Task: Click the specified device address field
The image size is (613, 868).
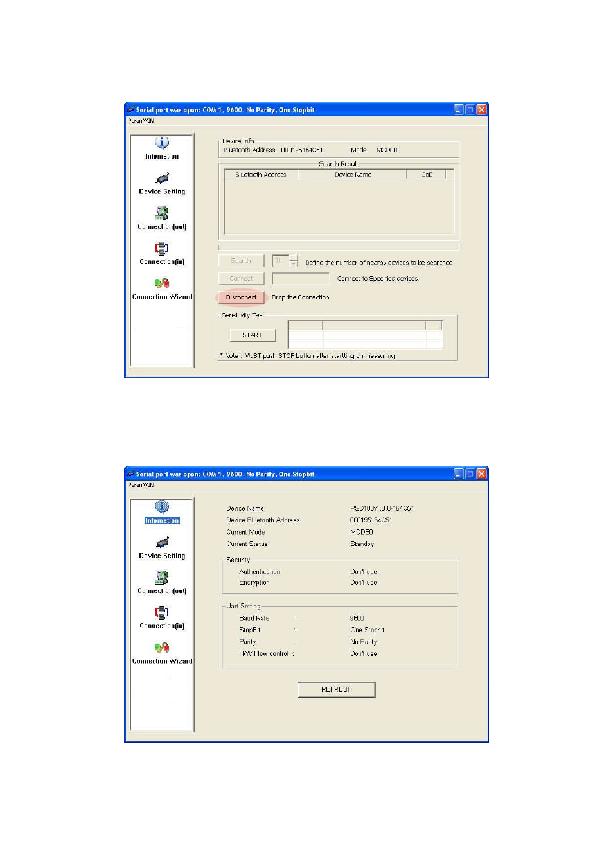Action: click(301, 279)
